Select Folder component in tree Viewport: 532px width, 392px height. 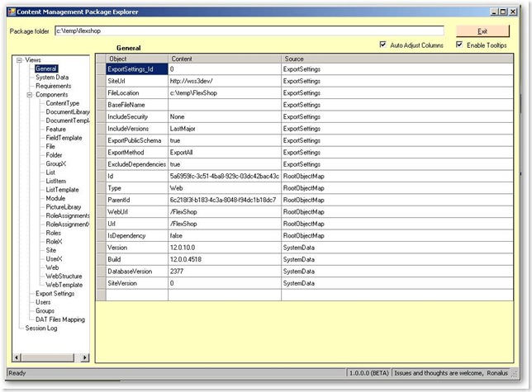tap(55, 155)
